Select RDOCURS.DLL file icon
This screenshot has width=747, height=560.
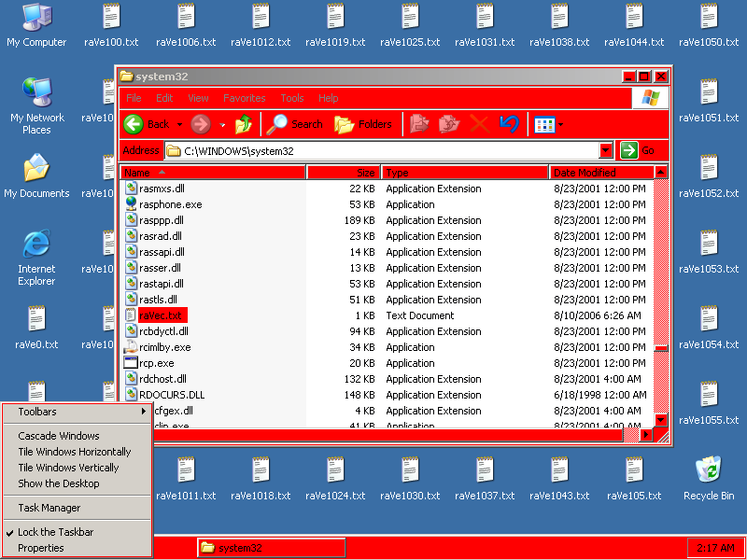131,394
